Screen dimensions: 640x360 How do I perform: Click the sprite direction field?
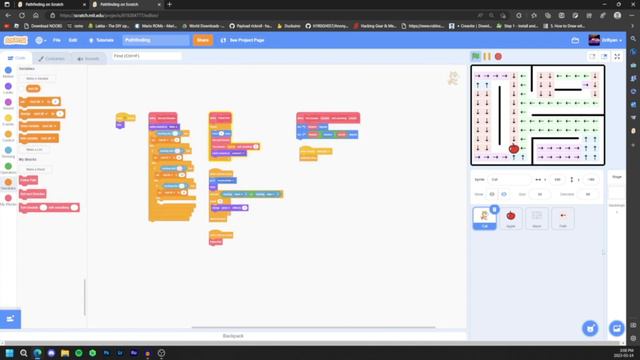click(x=588, y=194)
